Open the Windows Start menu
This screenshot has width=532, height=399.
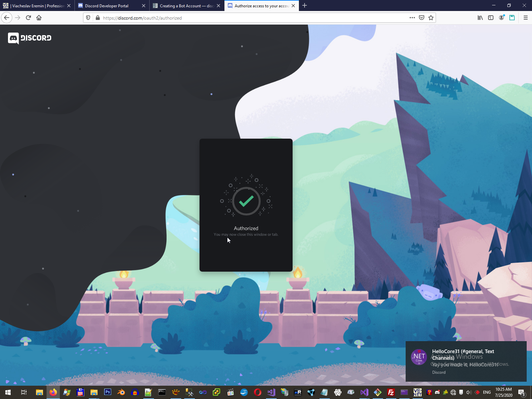8,392
